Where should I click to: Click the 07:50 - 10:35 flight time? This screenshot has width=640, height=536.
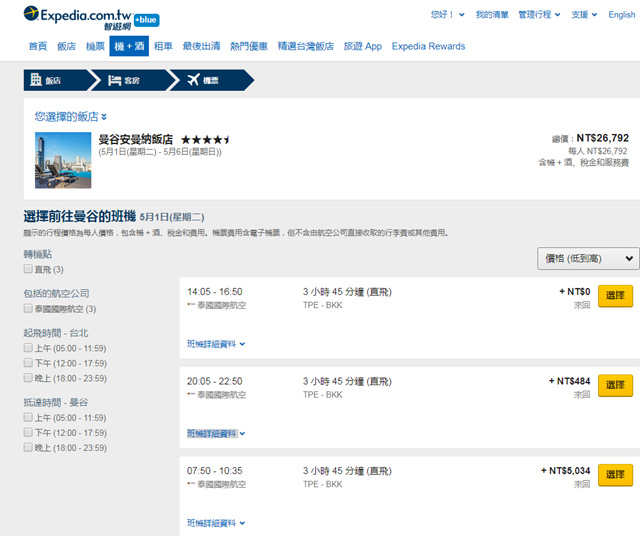(x=215, y=471)
